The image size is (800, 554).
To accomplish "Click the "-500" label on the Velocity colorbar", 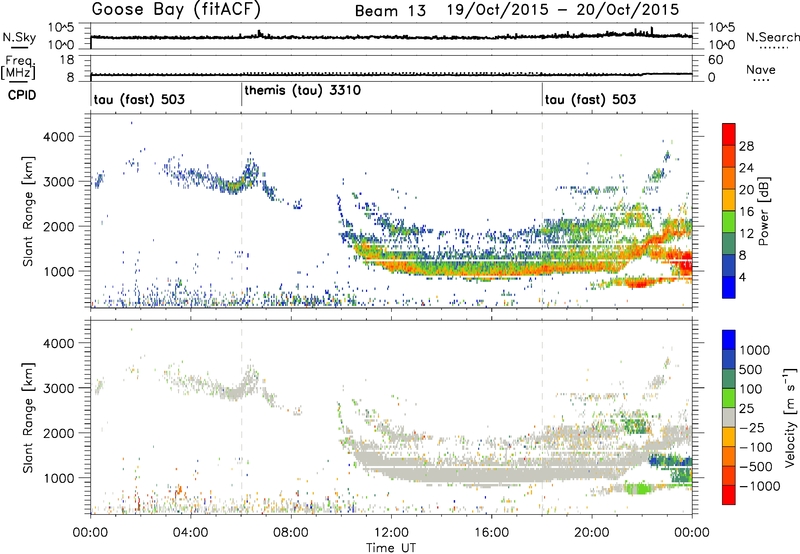I will click(x=756, y=467).
